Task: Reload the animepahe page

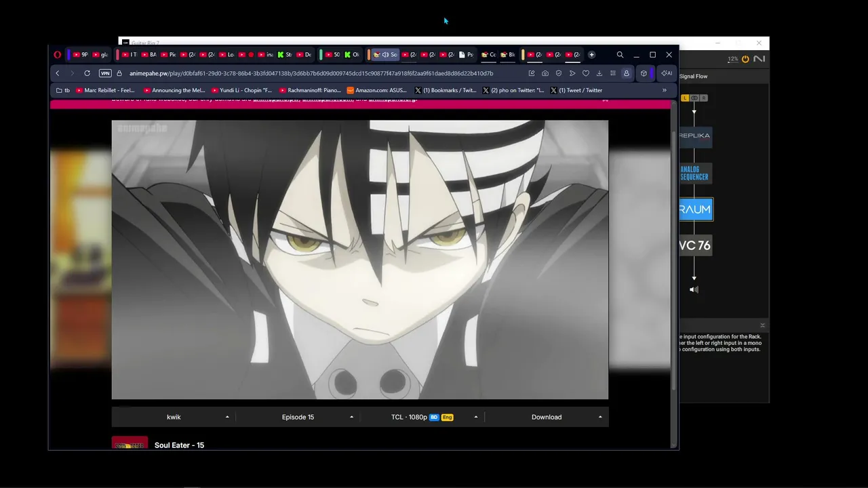Action: pos(87,73)
